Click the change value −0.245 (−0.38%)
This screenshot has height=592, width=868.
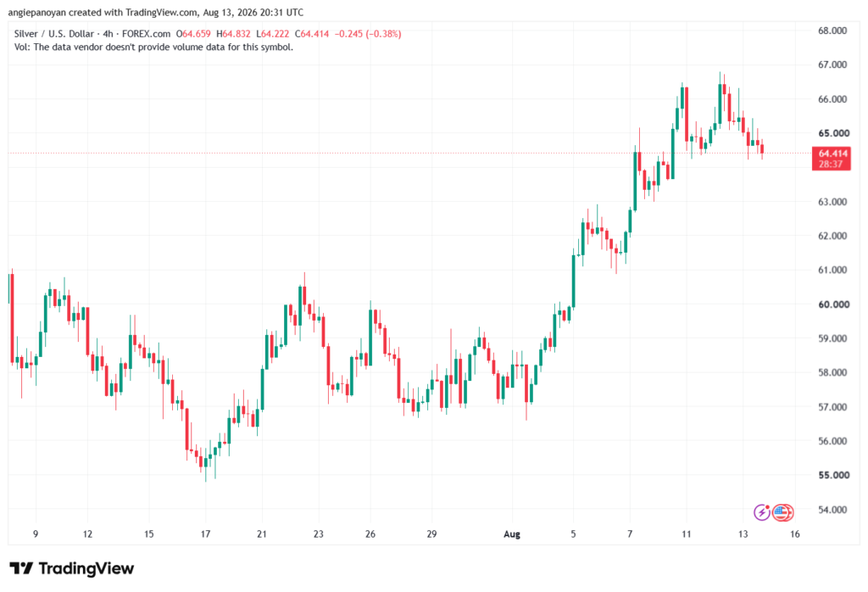pos(368,34)
